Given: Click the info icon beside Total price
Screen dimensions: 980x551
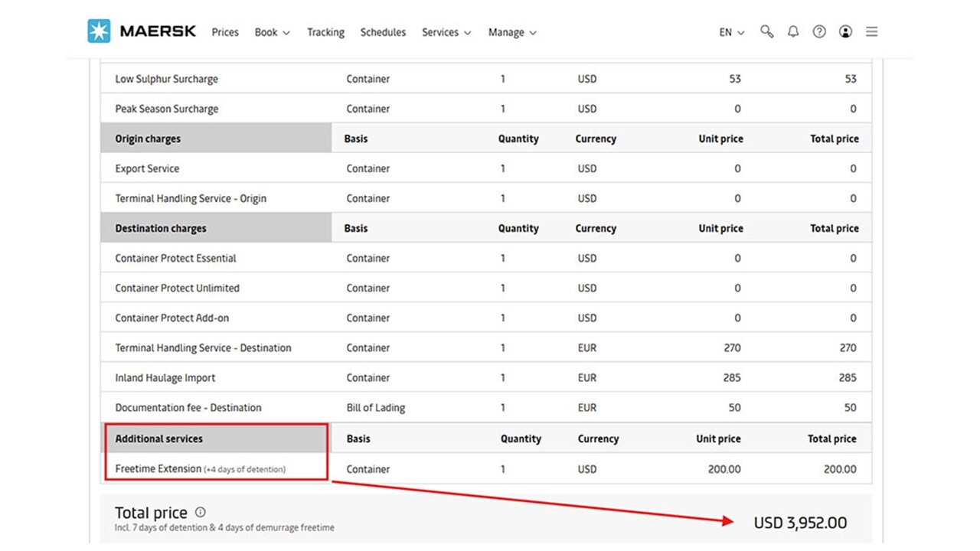Looking at the screenshot, I should [x=200, y=513].
